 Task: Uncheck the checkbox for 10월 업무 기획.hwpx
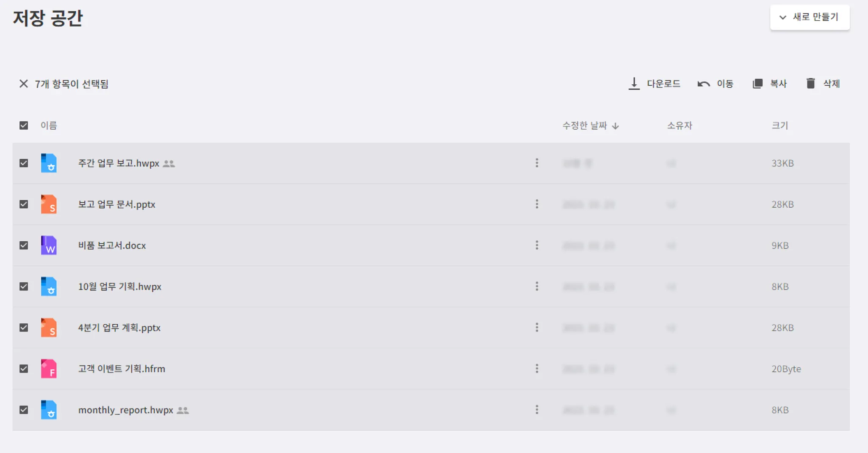(24, 287)
